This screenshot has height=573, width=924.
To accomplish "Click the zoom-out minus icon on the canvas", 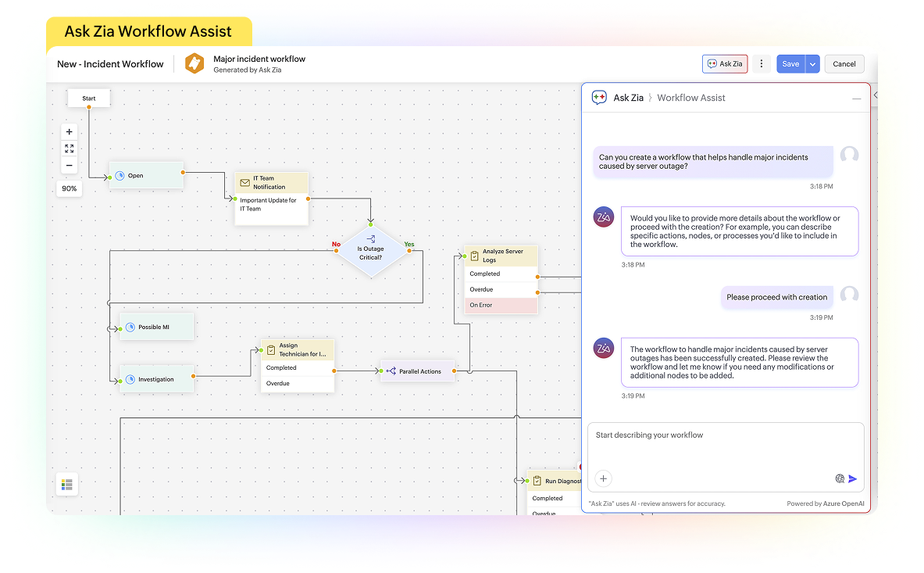I will [x=69, y=165].
